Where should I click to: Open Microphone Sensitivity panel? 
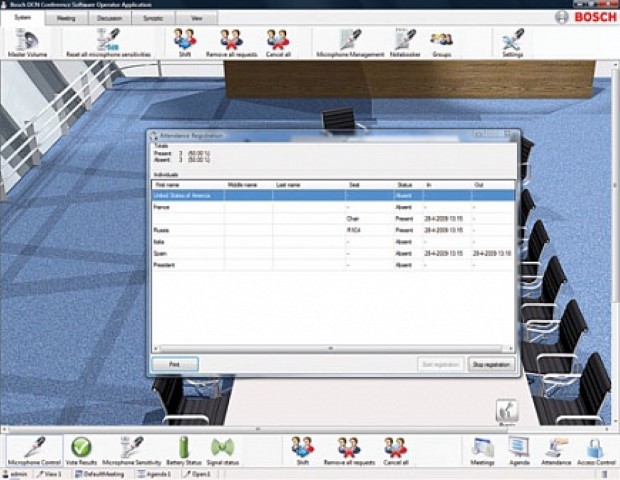[x=132, y=450]
